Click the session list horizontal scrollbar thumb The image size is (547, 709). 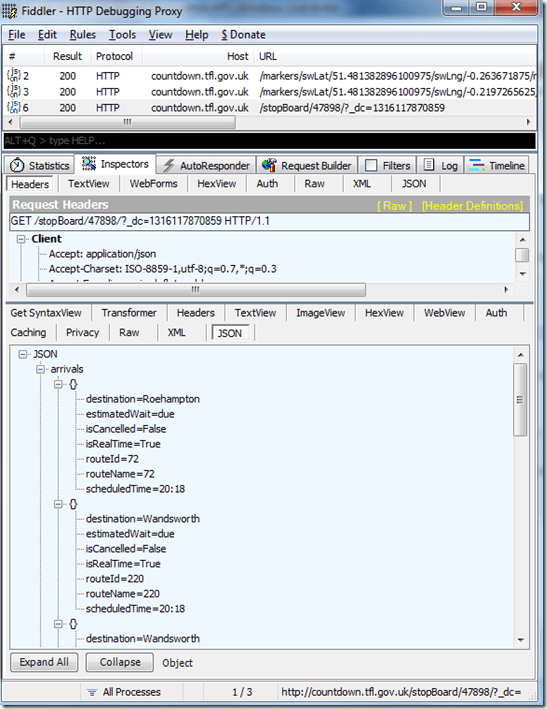(x=127, y=122)
